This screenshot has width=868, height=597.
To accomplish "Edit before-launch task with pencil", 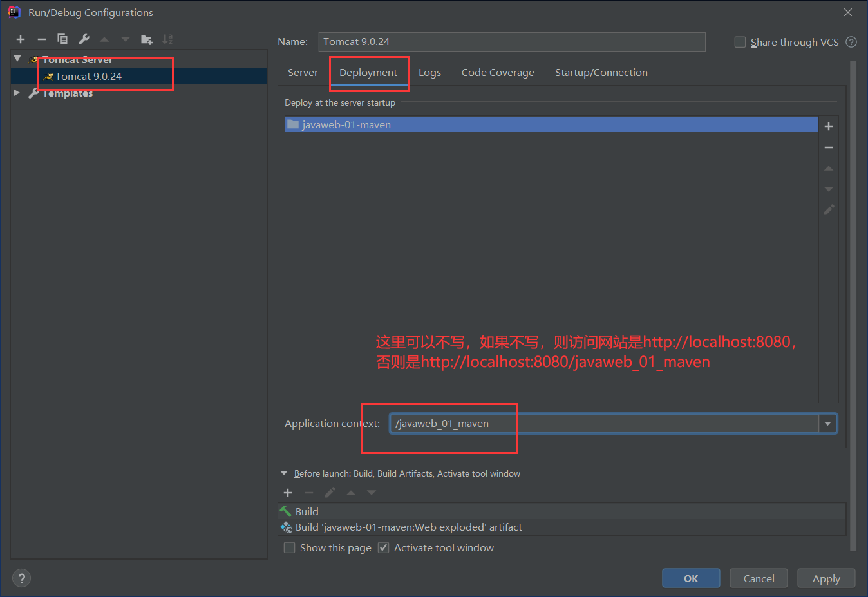I will [x=330, y=493].
